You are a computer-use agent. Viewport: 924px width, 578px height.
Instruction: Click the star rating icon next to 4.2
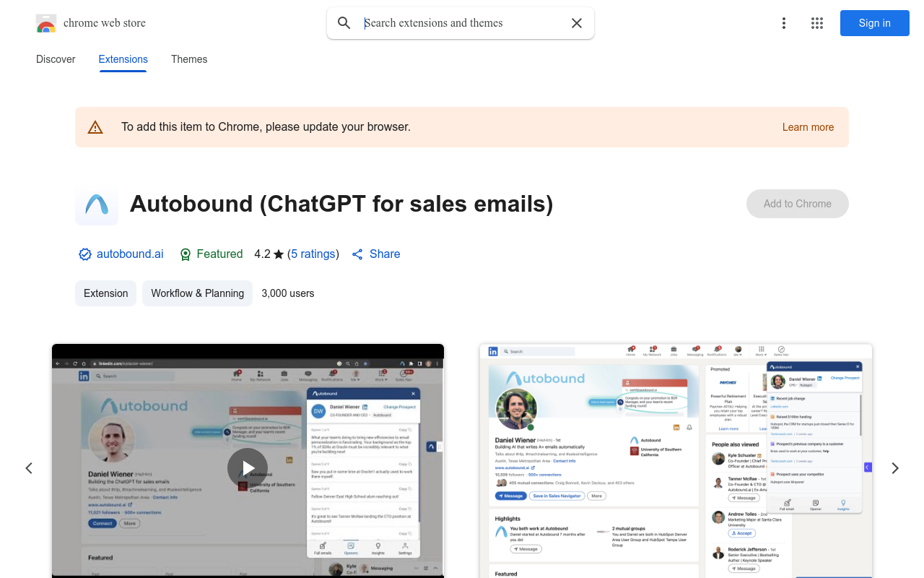point(279,254)
